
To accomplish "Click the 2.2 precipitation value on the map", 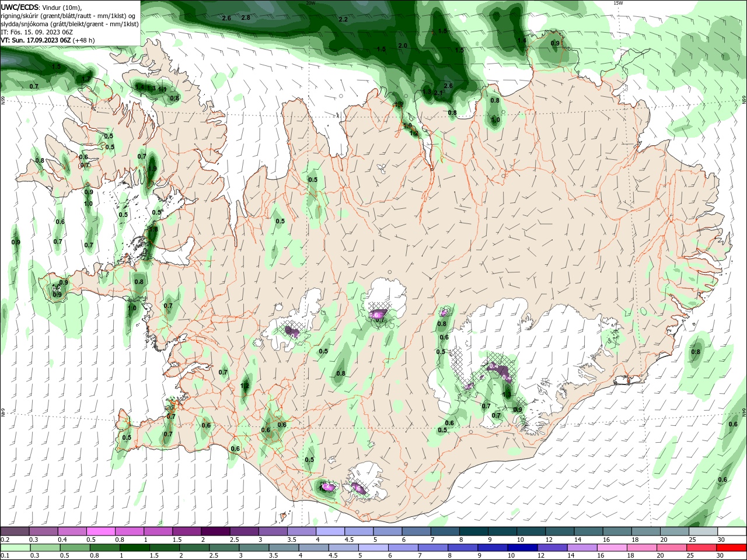I will 343,19.
